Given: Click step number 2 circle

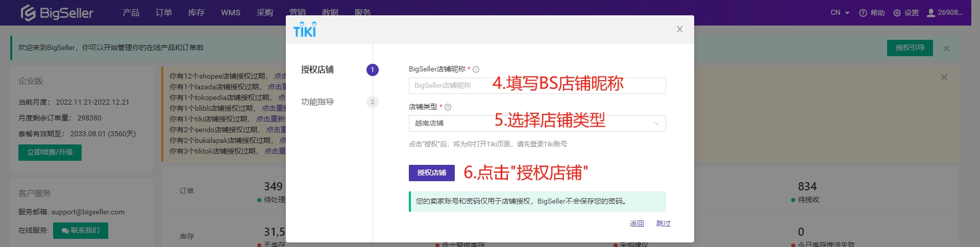Looking at the screenshot, I should pos(373,102).
